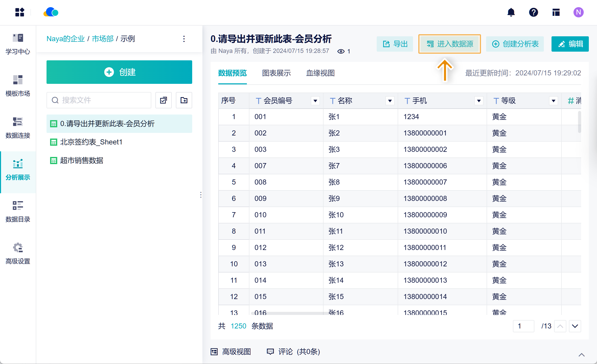597x364 pixels.
Task: Click the 进入数据源 button
Action: pyautogui.click(x=450, y=44)
